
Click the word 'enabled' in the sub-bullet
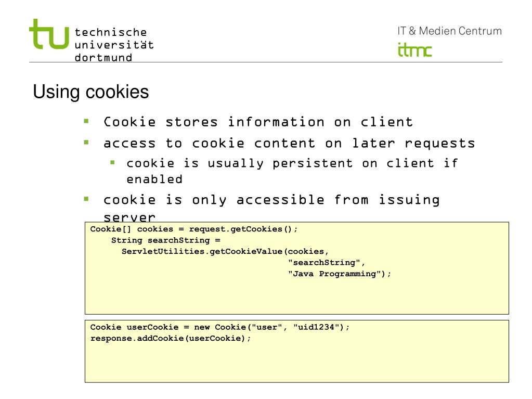pos(155,179)
